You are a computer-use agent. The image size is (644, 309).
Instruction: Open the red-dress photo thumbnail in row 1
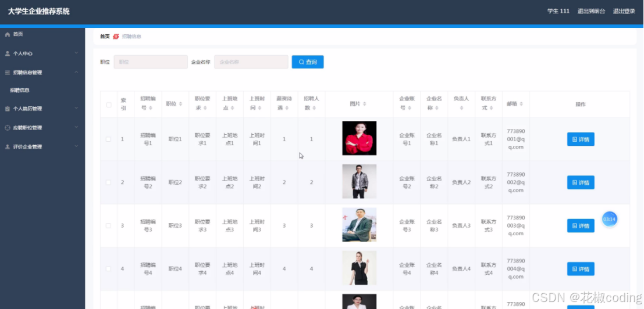(360, 138)
